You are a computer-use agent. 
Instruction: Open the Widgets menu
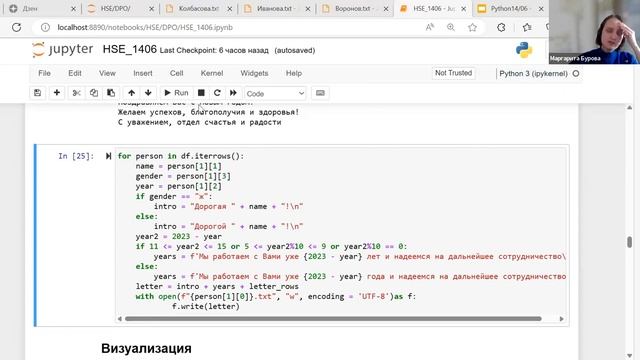254,73
